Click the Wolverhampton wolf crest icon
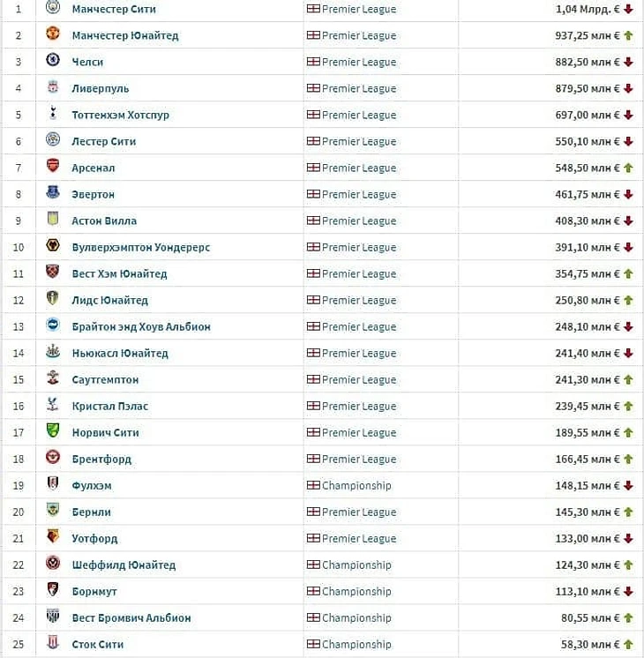 click(53, 245)
